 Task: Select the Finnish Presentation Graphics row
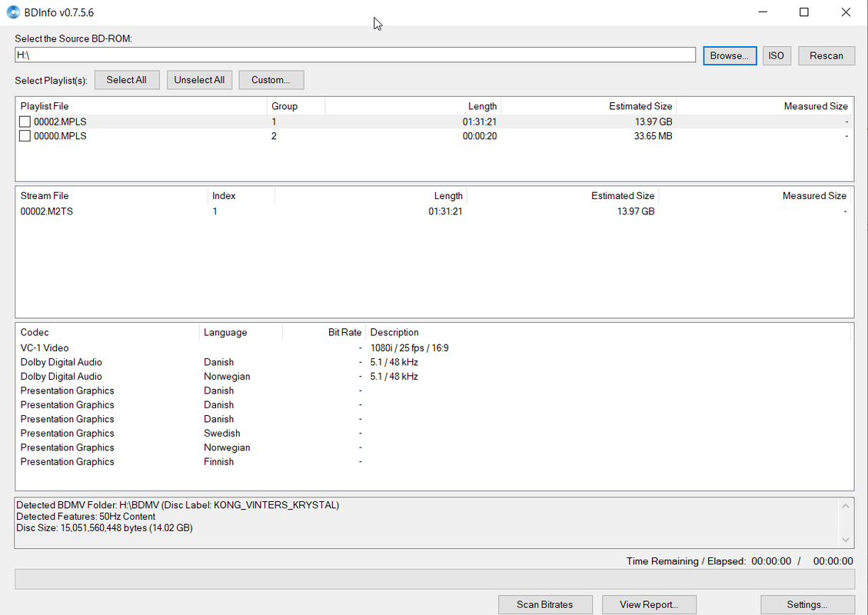click(x=434, y=462)
